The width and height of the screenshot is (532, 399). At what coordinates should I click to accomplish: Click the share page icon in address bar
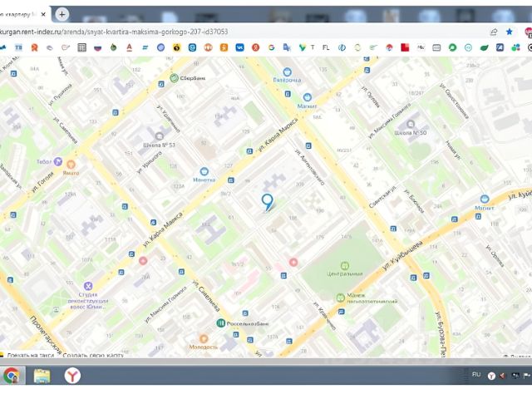pos(494,32)
